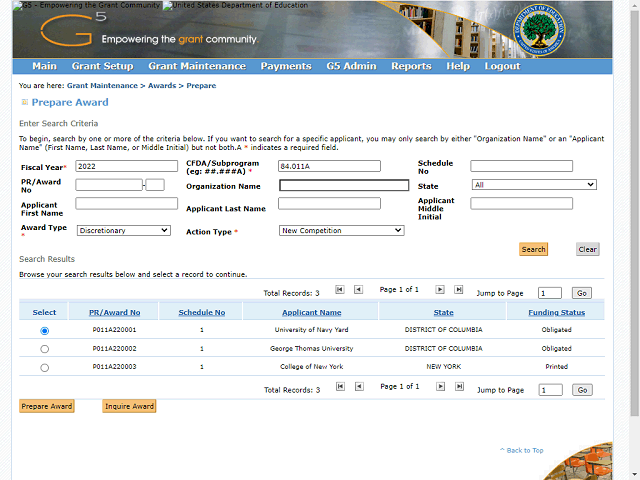
Task: Focus the Applicant Middle Initial field
Action: [521, 204]
